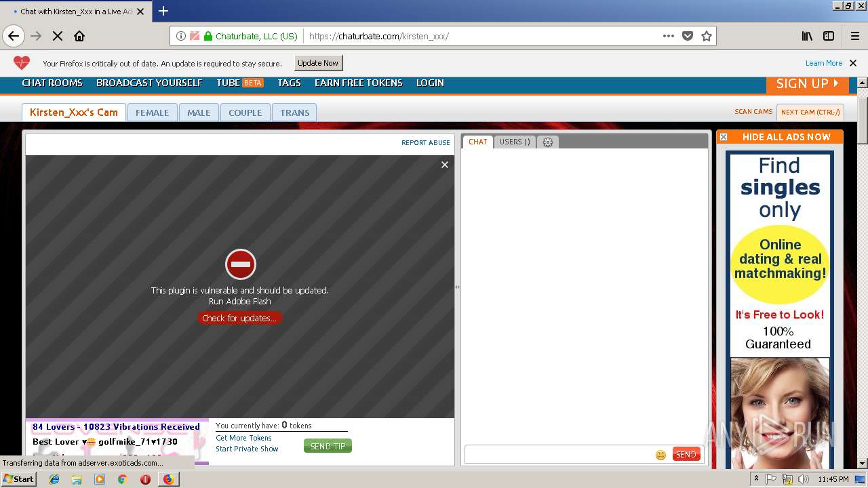Click the address bar URL field

(481, 36)
